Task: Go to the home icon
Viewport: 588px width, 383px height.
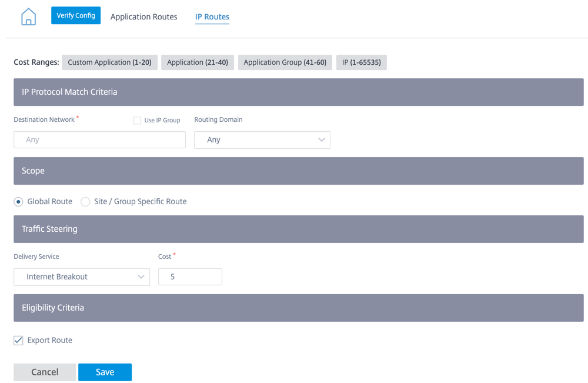Action: click(28, 16)
